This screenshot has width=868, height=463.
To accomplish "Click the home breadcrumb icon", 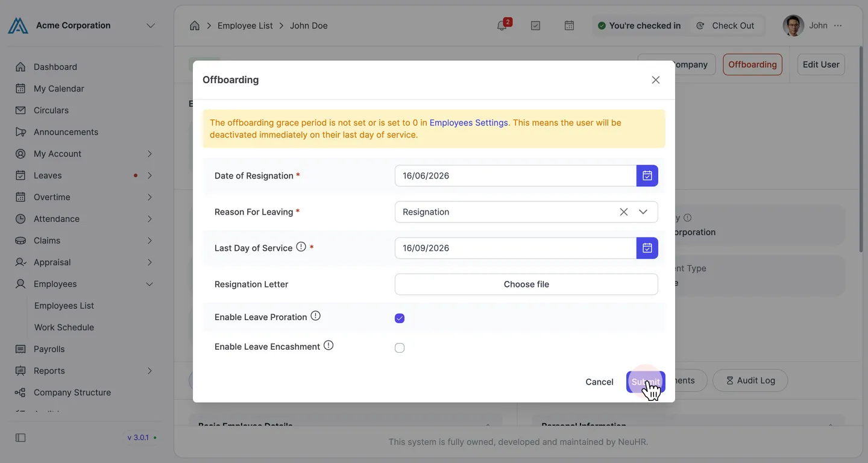I will click(x=195, y=26).
